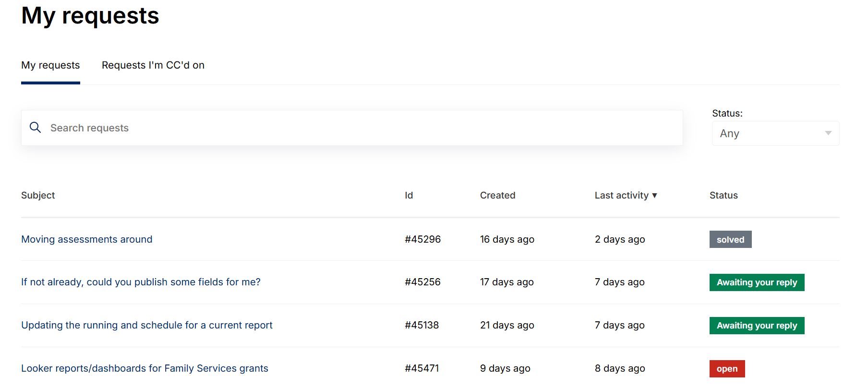Click the Created column header
The image size is (868, 387).
(497, 196)
